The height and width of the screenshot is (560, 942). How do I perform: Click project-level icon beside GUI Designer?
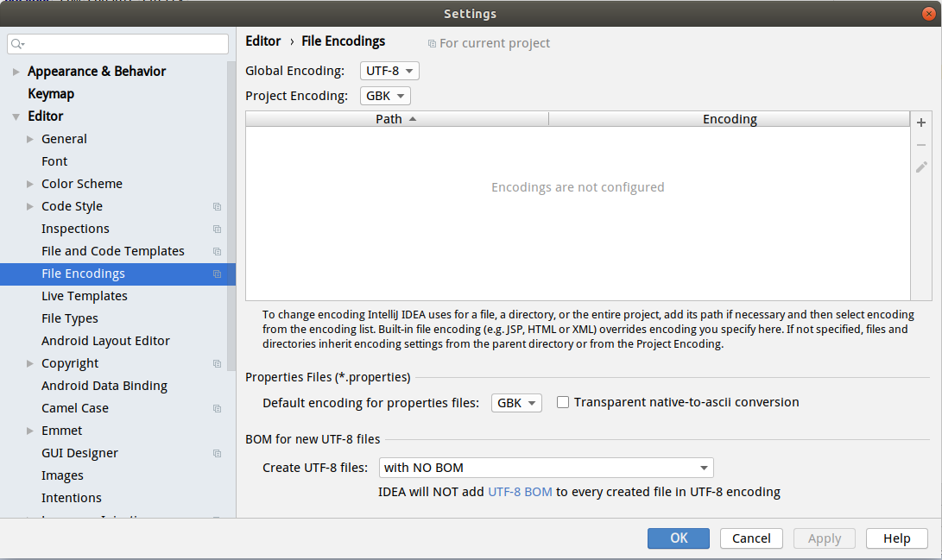[x=217, y=454]
